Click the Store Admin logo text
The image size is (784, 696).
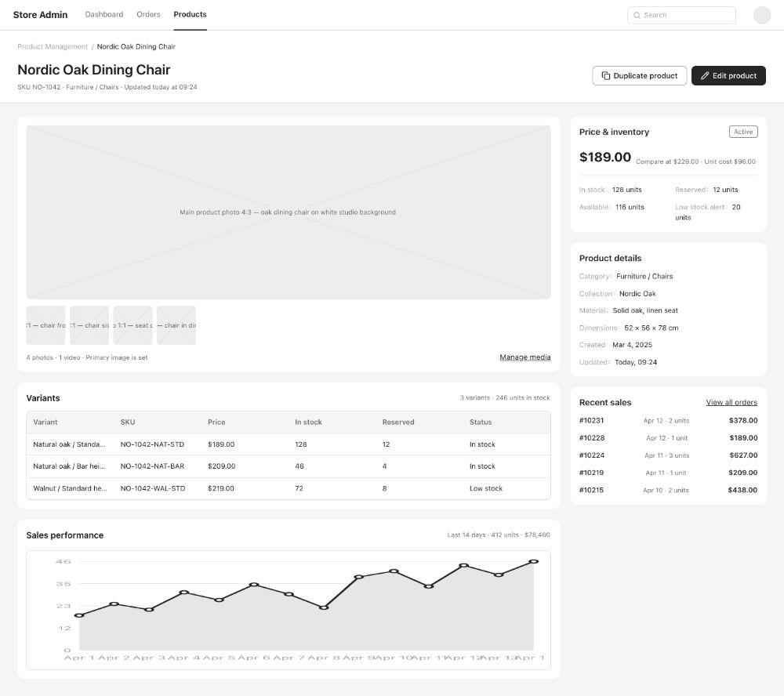[x=40, y=14]
